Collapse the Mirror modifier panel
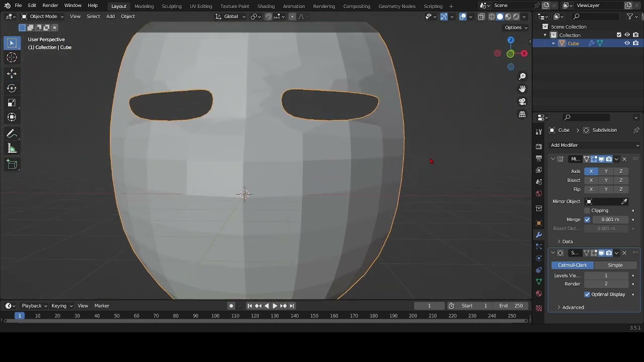 [x=553, y=159]
